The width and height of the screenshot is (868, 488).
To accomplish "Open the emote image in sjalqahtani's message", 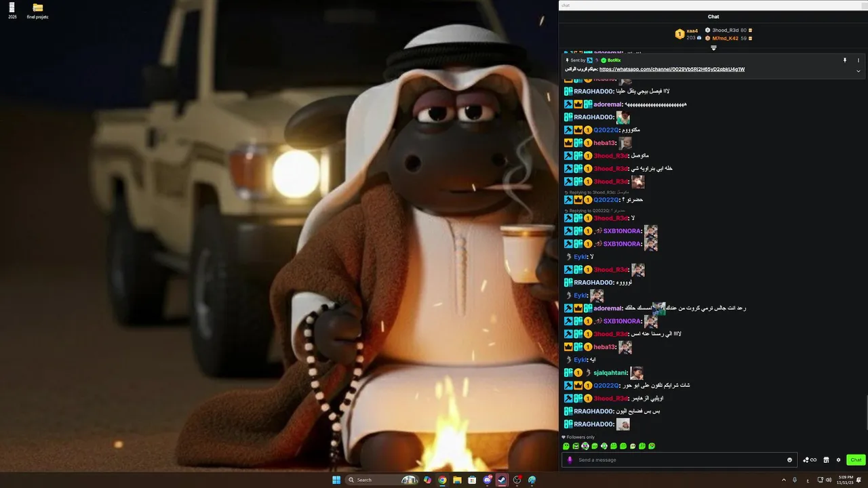I will pyautogui.click(x=637, y=373).
